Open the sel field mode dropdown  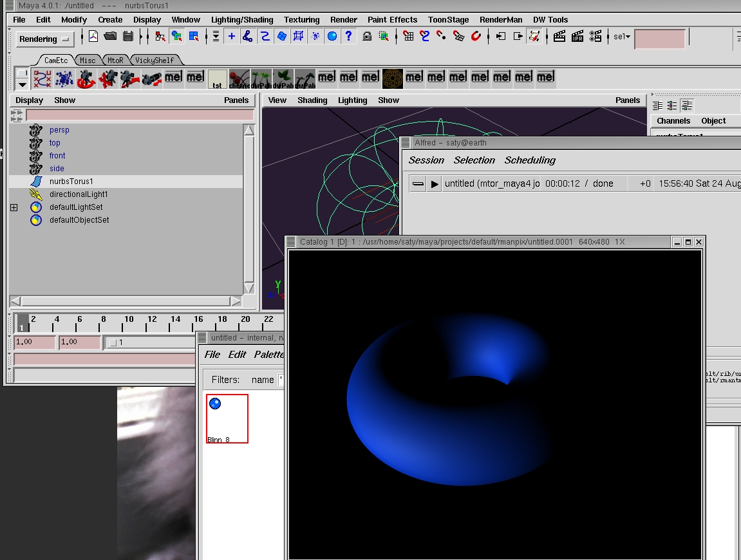(x=622, y=37)
